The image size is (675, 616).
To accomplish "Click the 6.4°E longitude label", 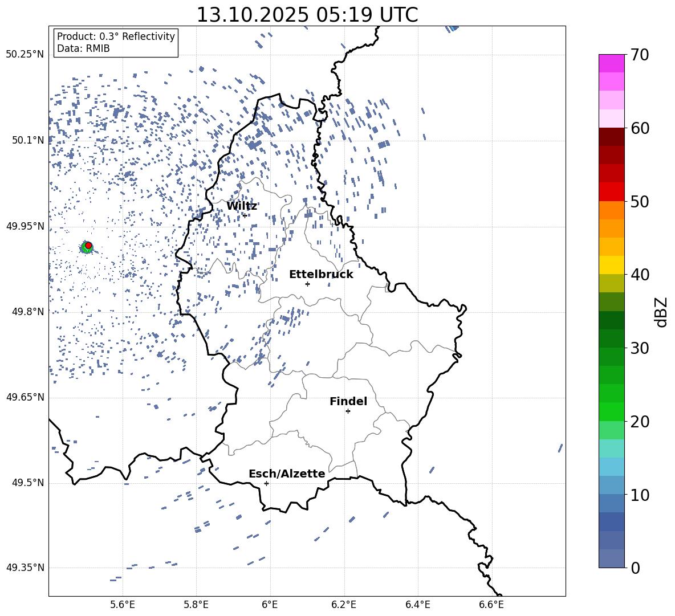I will [x=417, y=605].
